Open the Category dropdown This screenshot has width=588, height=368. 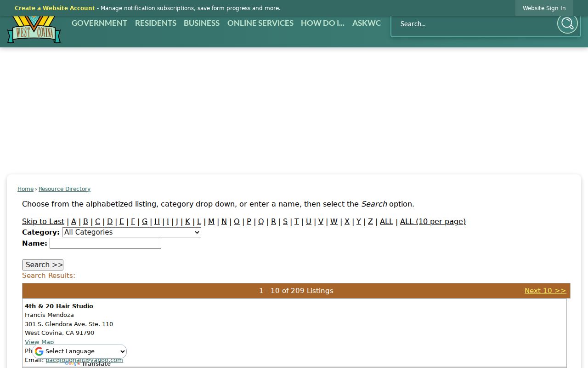131,232
